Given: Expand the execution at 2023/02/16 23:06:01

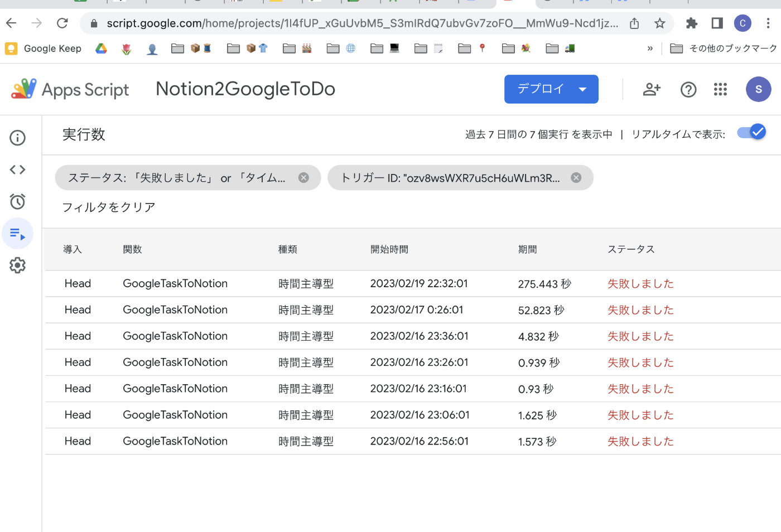Looking at the screenshot, I should pyautogui.click(x=413, y=415).
